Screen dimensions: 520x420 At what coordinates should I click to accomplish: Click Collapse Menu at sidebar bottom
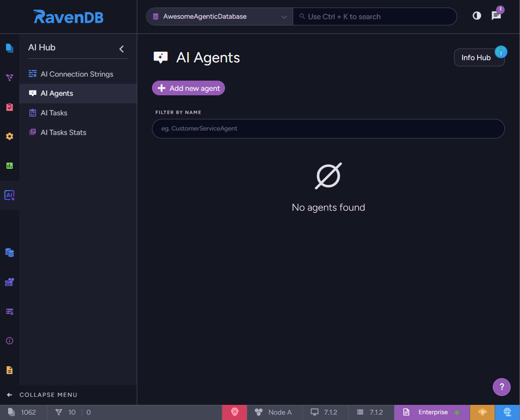tap(42, 395)
